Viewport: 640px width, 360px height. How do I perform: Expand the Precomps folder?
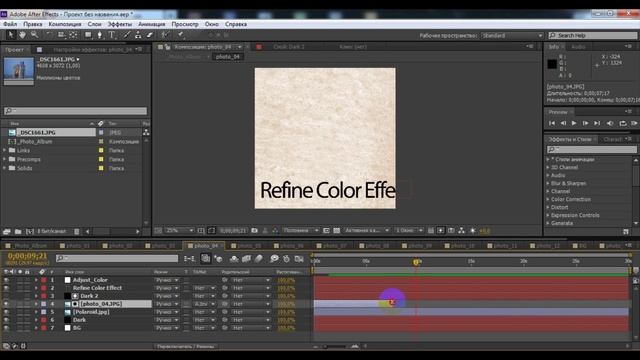tap(4, 159)
